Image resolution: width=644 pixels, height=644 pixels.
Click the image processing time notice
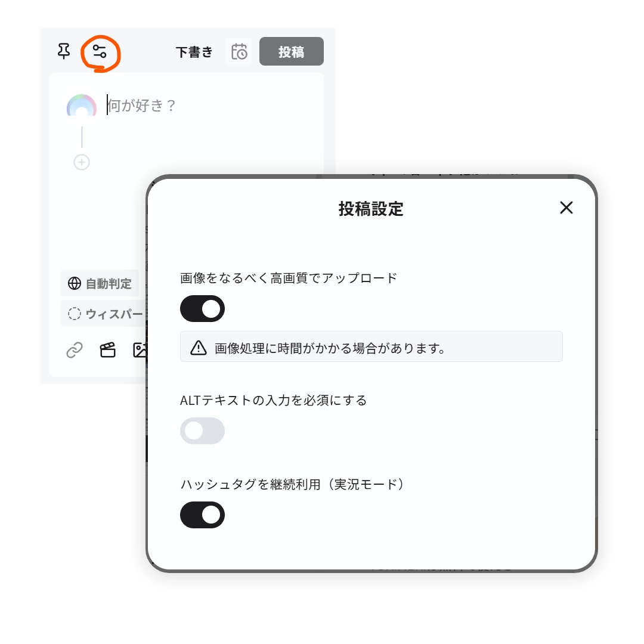click(371, 348)
